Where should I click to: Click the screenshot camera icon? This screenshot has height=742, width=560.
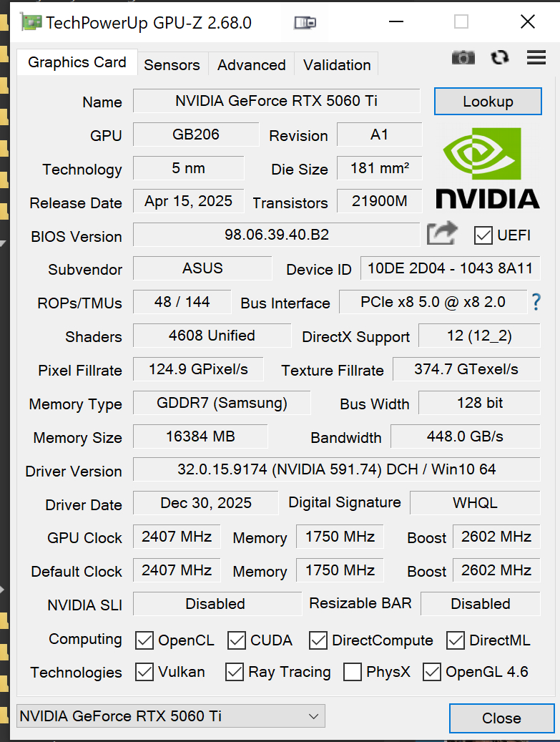click(463, 58)
